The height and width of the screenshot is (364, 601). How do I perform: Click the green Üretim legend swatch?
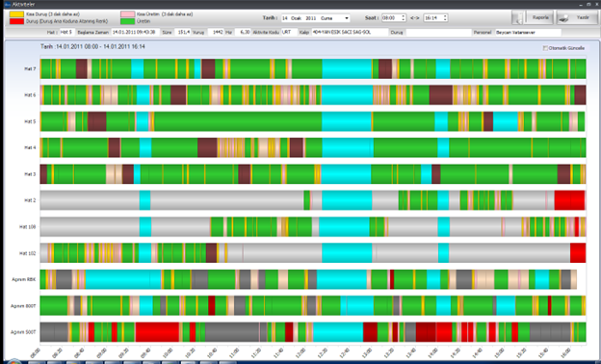click(x=128, y=21)
